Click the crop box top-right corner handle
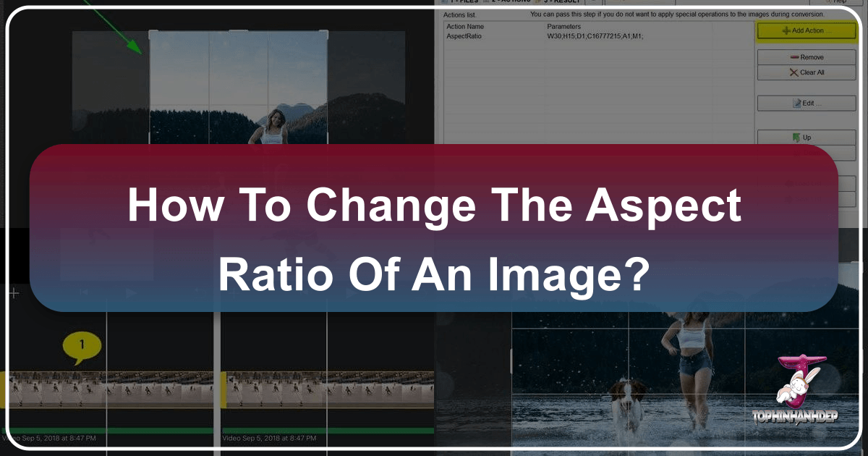The height and width of the screenshot is (456, 868). click(326, 33)
